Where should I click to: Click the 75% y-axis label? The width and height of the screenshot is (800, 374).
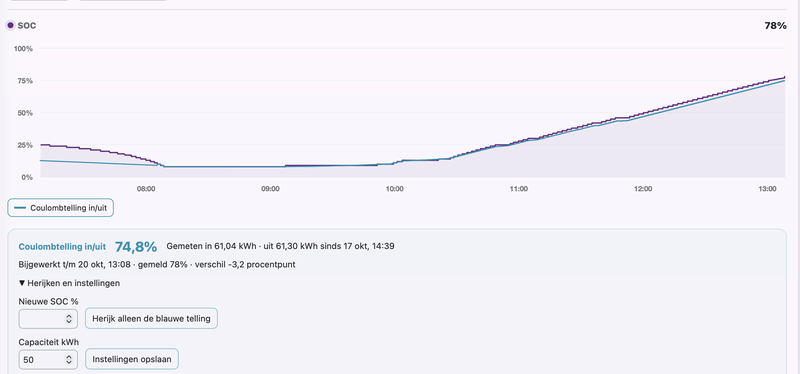click(24, 81)
